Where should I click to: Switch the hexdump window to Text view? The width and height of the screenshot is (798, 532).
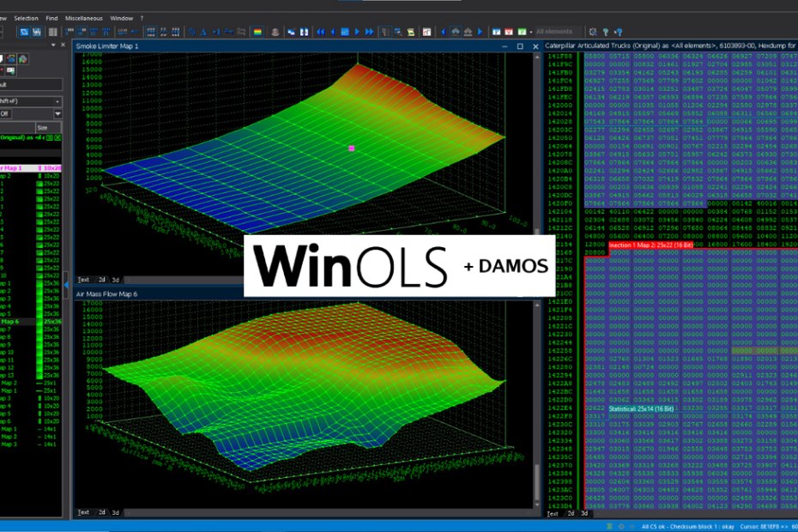[x=553, y=514]
